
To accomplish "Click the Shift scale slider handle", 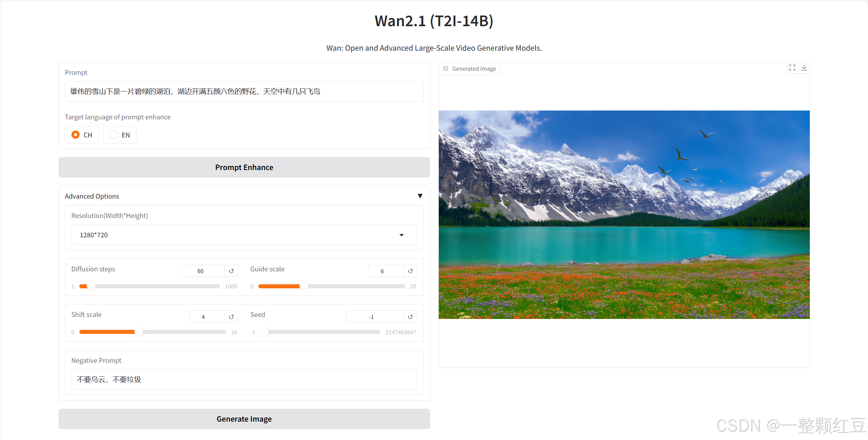I will (139, 332).
